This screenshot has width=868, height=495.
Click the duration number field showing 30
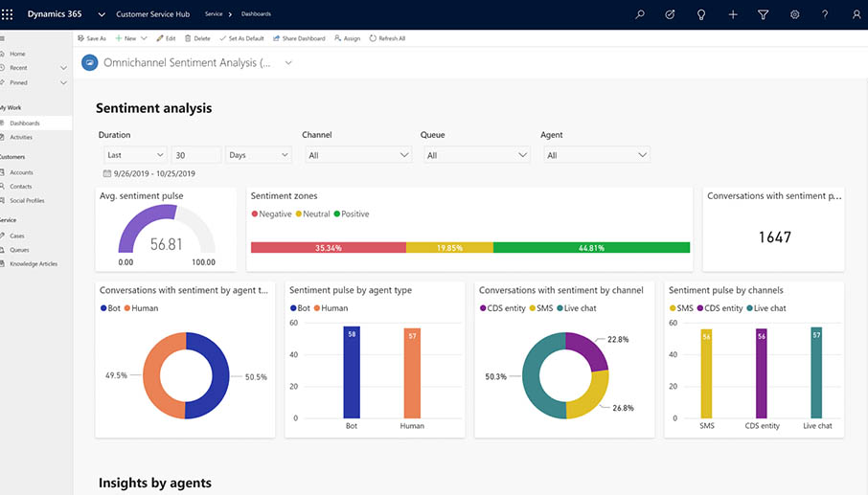point(195,155)
